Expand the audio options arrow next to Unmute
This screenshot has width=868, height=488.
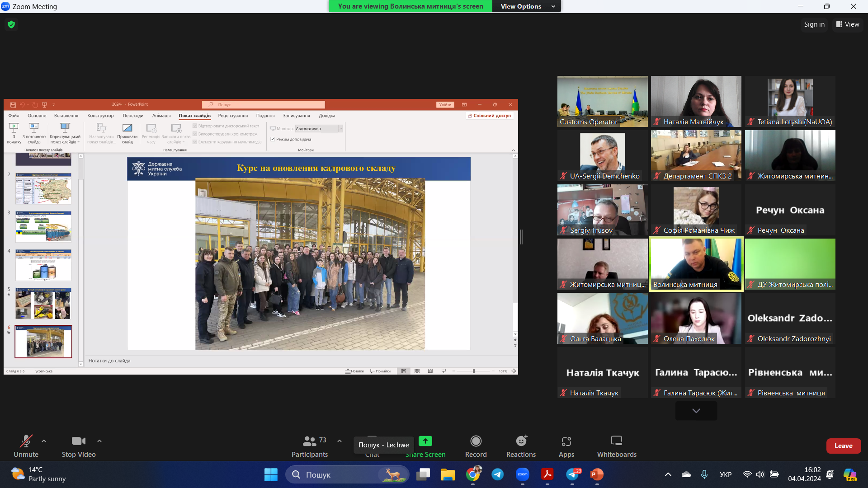tap(44, 441)
